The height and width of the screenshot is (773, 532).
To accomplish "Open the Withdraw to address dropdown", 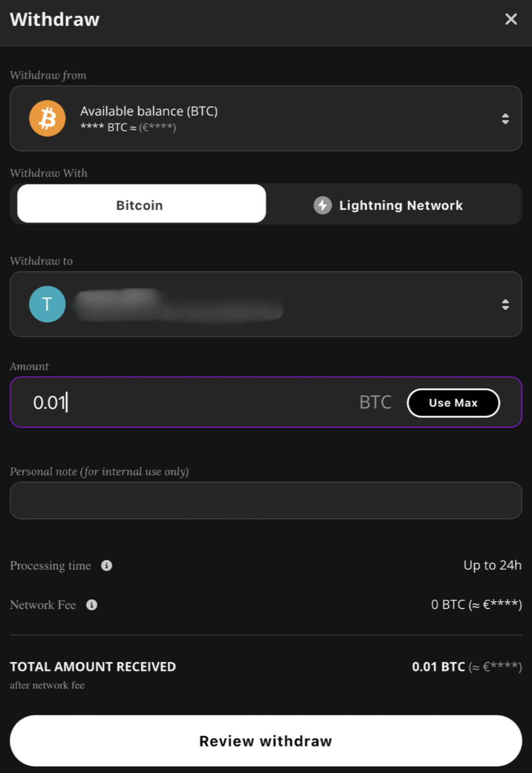I will 266,304.
